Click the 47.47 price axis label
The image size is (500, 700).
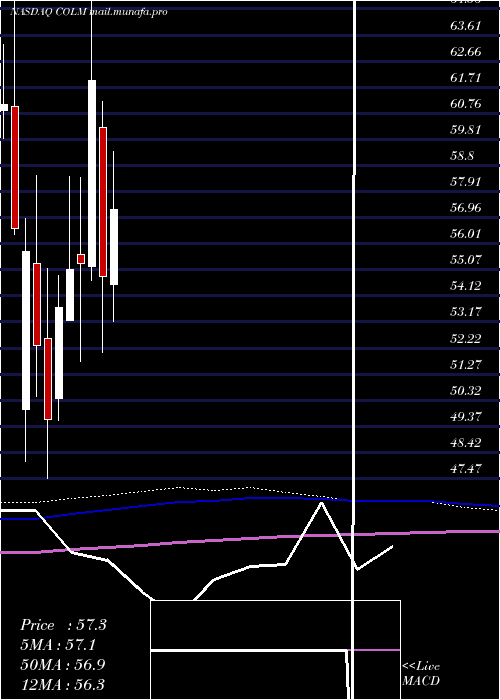click(466, 468)
